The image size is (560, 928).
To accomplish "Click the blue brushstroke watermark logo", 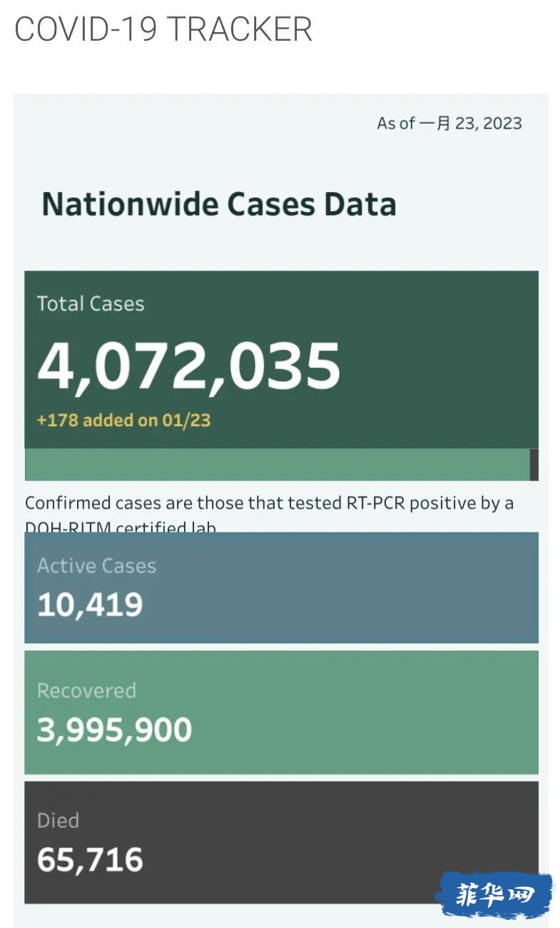I will click(495, 895).
